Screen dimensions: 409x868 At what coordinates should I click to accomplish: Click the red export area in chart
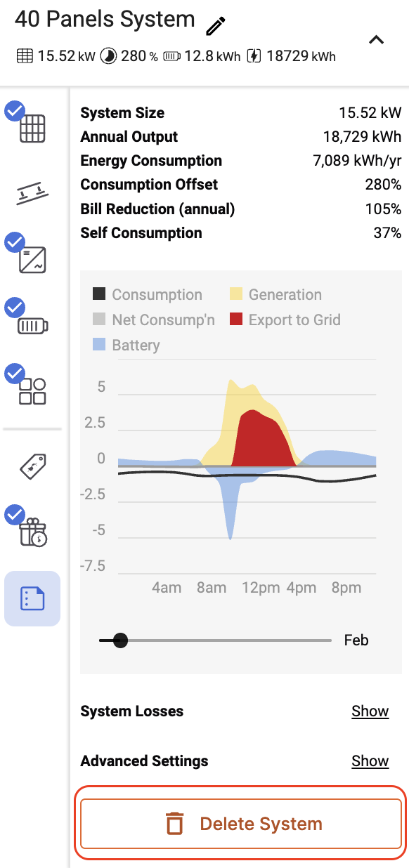click(x=260, y=442)
